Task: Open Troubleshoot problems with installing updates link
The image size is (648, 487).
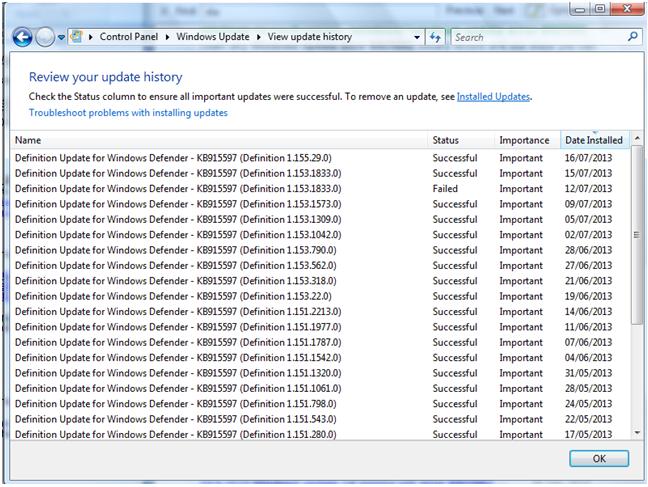Action: click(x=128, y=112)
